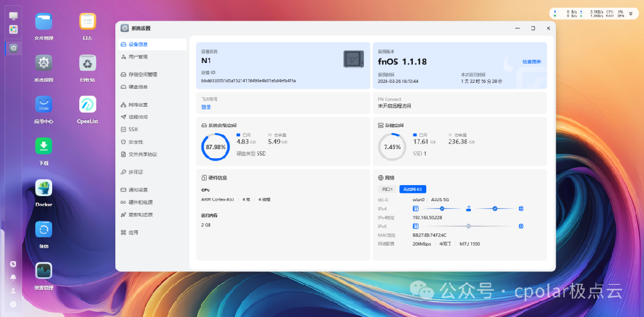Open 网络设置 in the sidebar
This screenshot has height=317, width=644.
coord(153,105)
